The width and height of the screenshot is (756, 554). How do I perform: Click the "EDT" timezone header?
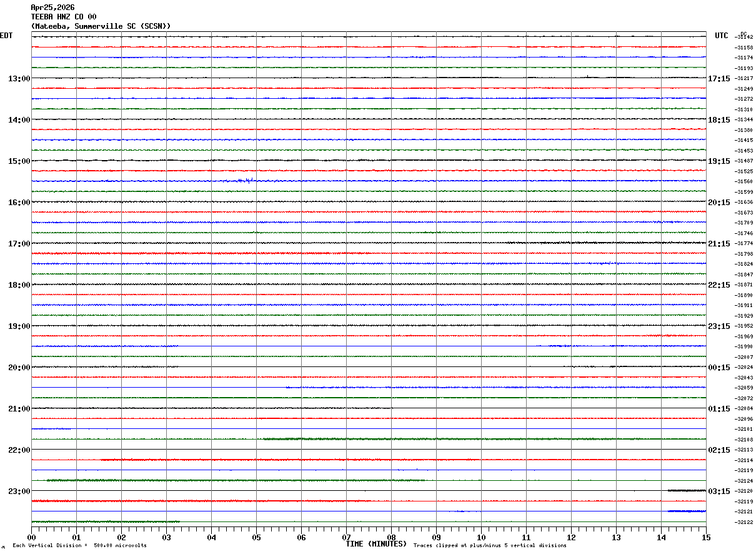click(6, 36)
